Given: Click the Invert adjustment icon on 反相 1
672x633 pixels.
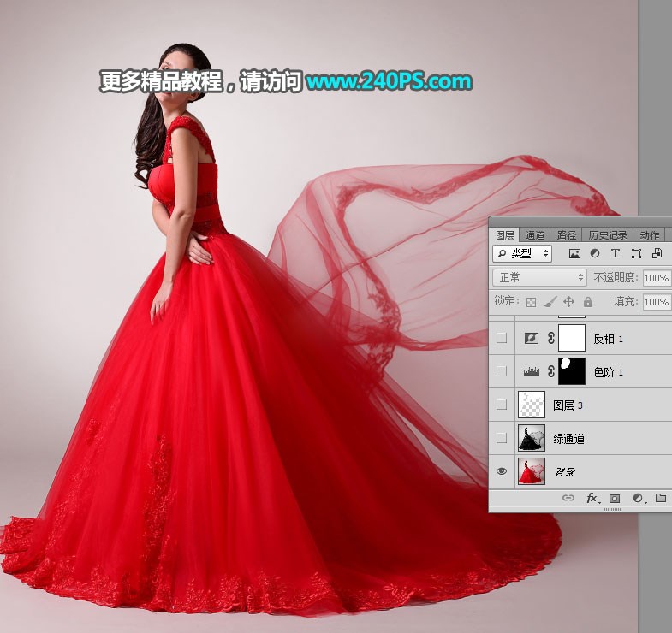Looking at the screenshot, I should pos(532,339).
